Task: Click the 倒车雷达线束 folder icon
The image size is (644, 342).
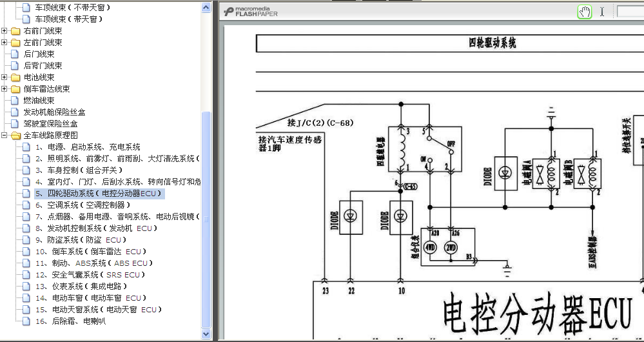Action: (x=15, y=89)
